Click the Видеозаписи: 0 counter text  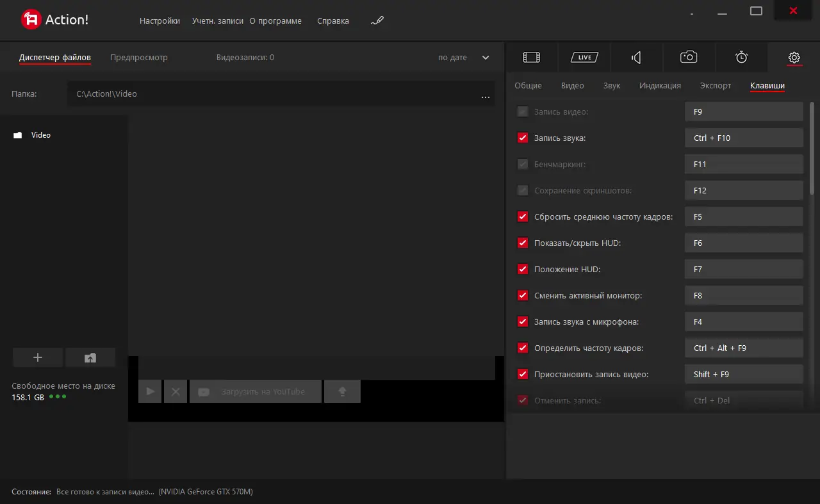coord(245,58)
